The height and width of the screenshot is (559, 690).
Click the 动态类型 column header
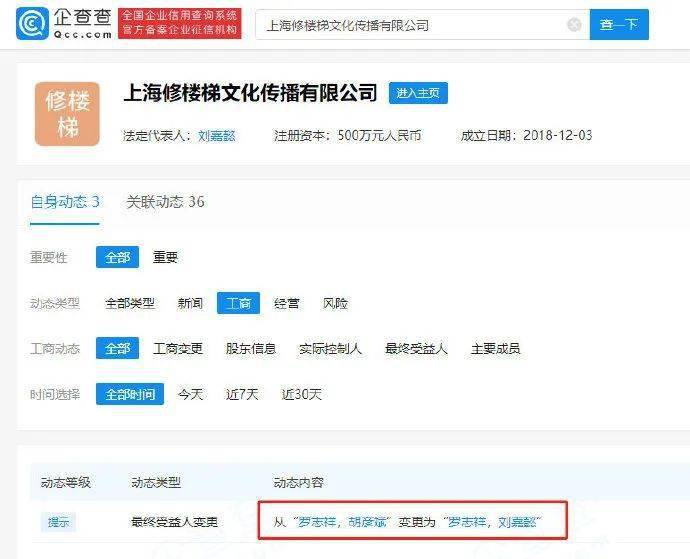click(156, 483)
